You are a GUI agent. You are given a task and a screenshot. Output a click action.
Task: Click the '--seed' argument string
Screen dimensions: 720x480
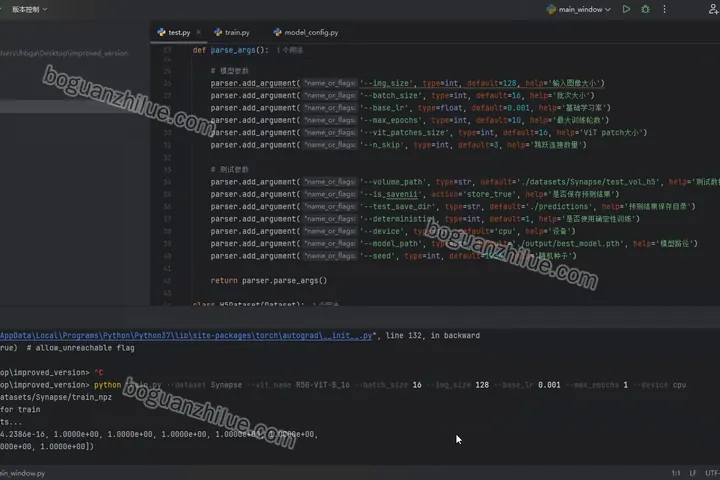pyautogui.click(x=377, y=256)
